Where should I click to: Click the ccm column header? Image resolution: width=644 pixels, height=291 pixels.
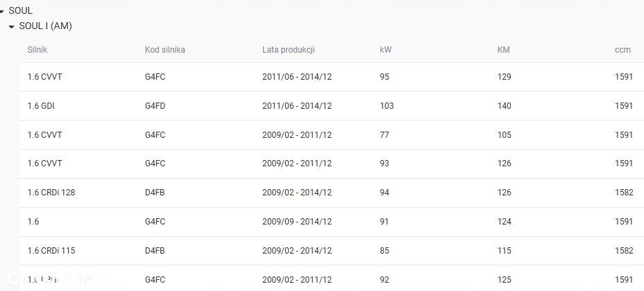click(x=622, y=50)
